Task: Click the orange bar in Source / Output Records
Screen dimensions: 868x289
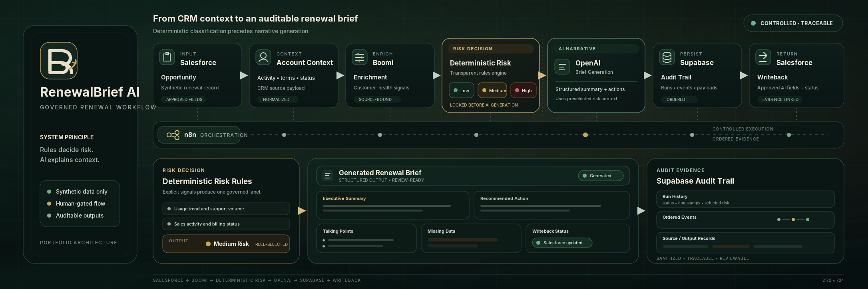Action: 731,246
